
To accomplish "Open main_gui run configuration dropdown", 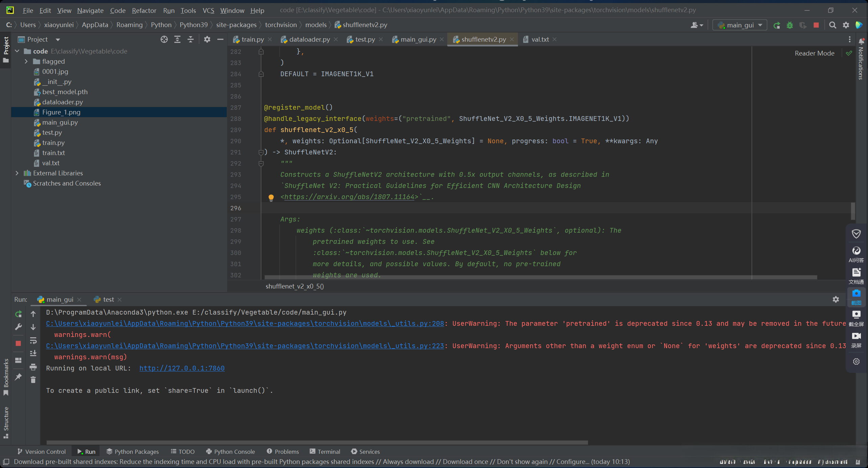I will click(x=739, y=25).
